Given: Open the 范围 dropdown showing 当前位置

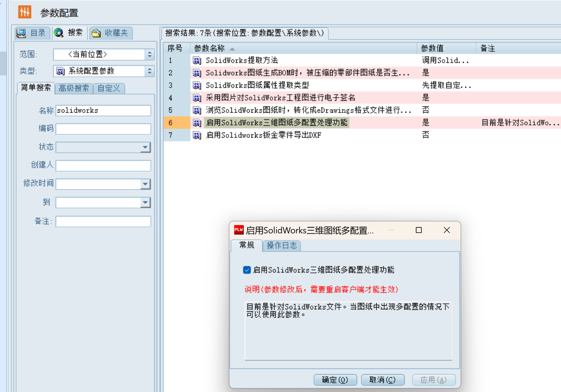Looking at the screenshot, I should [150, 55].
